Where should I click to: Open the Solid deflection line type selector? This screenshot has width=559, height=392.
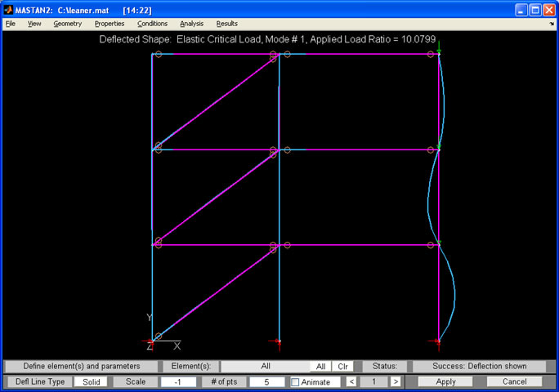(90, 381)
